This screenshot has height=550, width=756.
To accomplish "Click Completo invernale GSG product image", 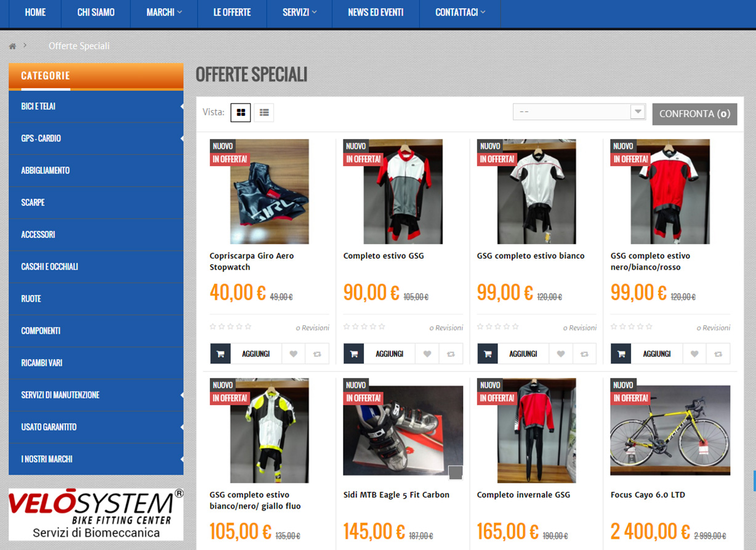I will pyautogui.click(x=537, y=431).
